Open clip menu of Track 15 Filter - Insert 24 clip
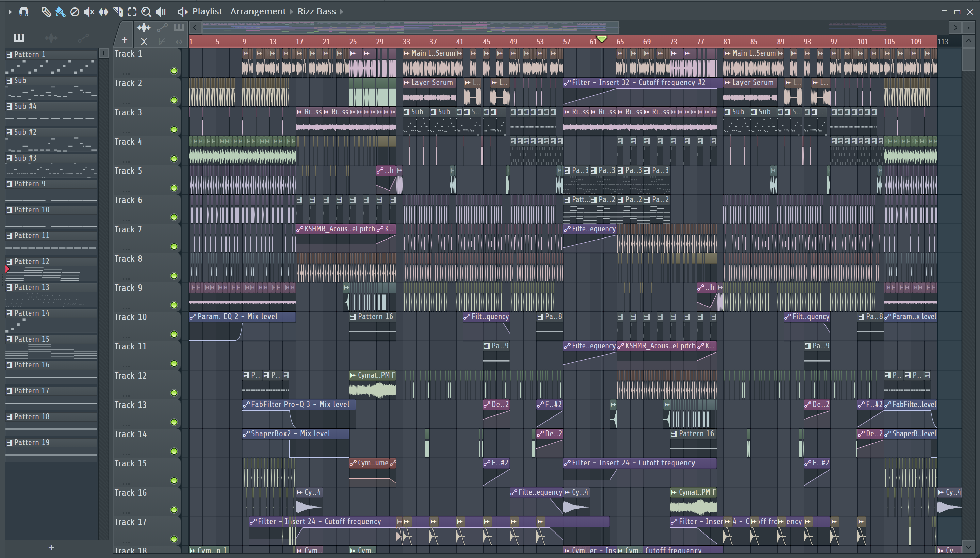The image size is (980, 558). (567, 463)
